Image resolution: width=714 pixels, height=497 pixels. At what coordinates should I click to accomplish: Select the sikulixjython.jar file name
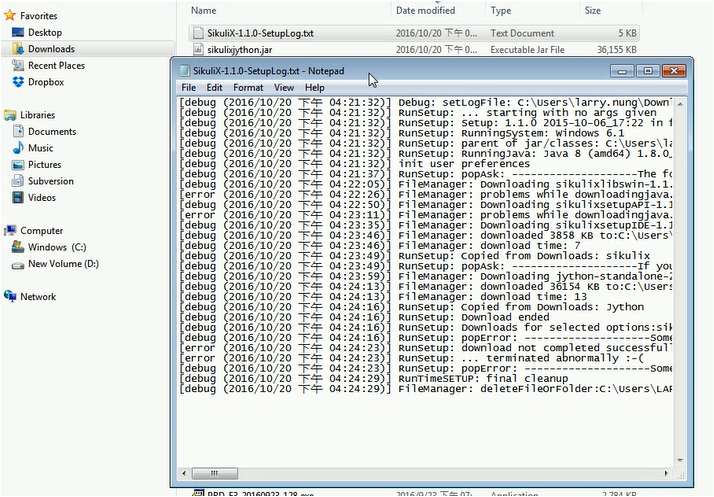coord(240,50)
